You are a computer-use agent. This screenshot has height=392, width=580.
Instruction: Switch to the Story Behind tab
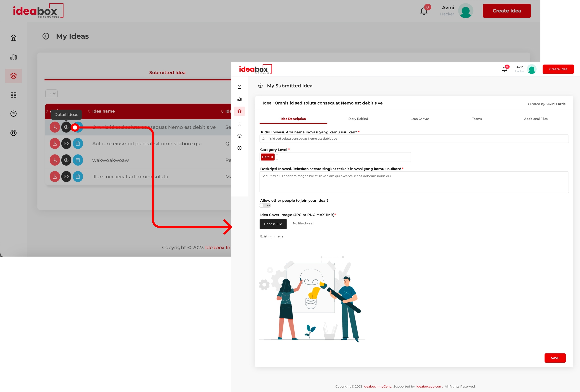(358, 119)
